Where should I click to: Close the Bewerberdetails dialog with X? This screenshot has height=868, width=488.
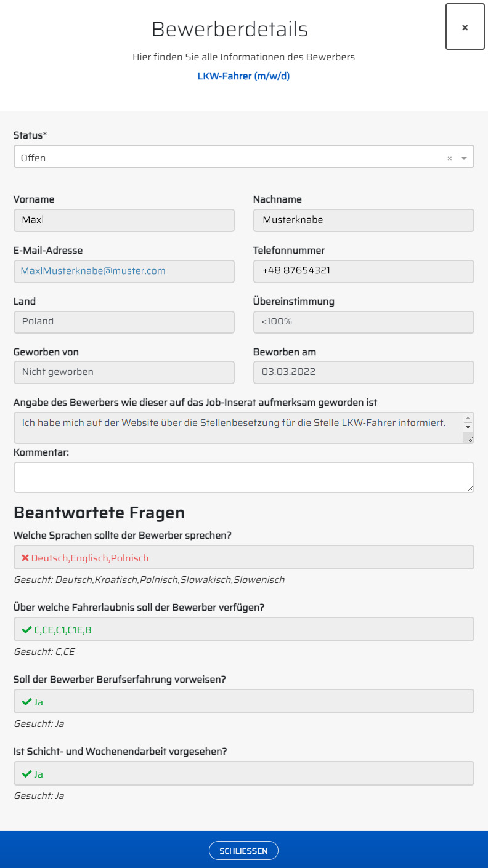465,27
